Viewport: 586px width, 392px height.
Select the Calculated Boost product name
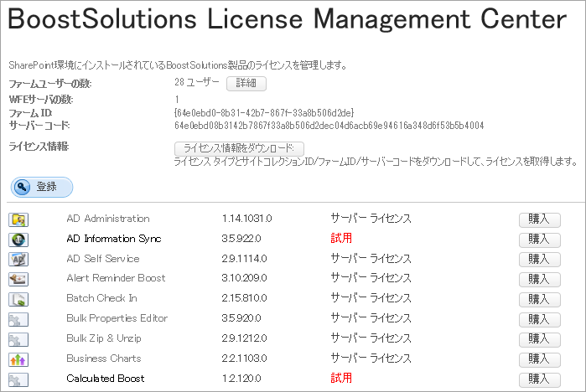point(106,379)
